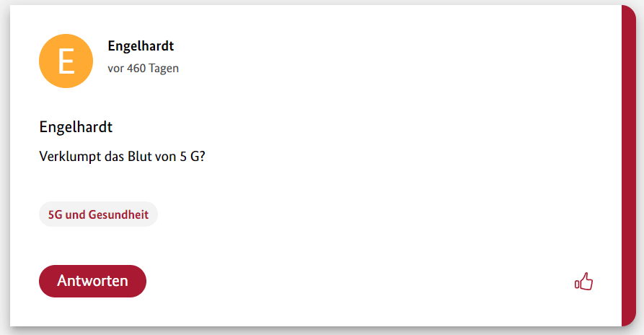Like Engelhardt's question about 5G
Viewport: 644px width, 335px height.
[x=583, y=282]
